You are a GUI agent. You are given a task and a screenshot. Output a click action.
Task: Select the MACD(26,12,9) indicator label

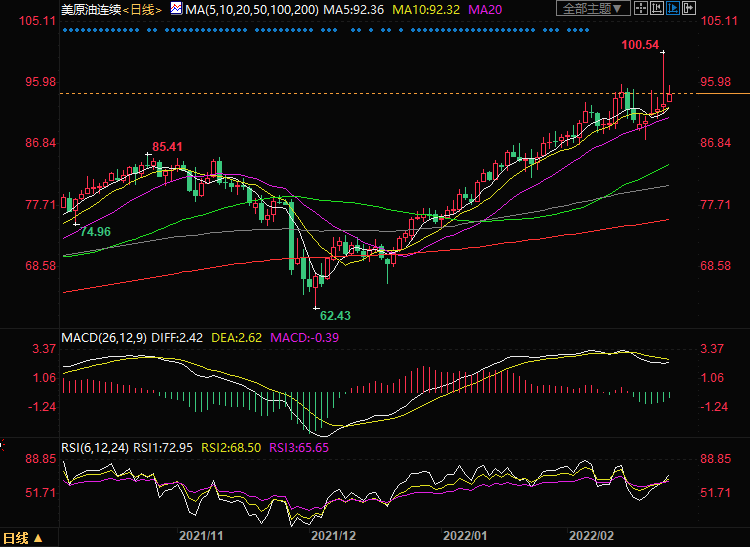[103, 337]
